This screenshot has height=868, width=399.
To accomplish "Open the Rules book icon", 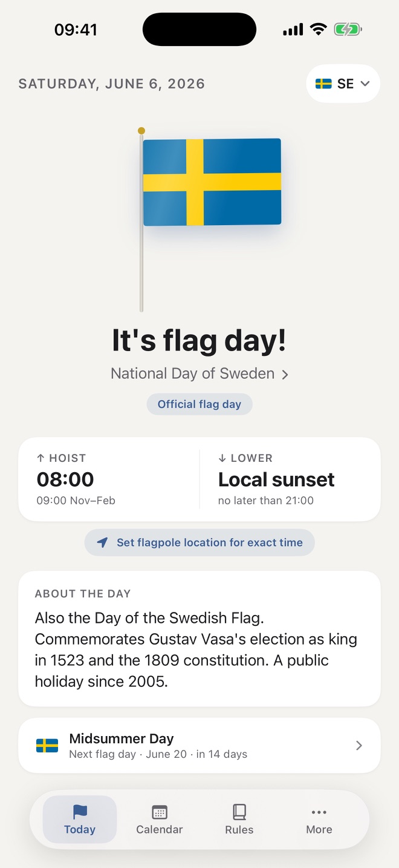I will pyautogui.click(x=239, y=812).
